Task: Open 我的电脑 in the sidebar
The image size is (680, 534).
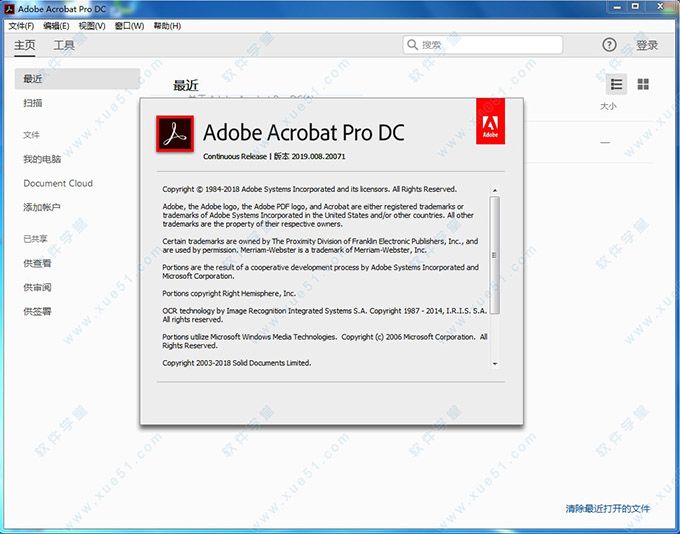Action: (42, 159)
